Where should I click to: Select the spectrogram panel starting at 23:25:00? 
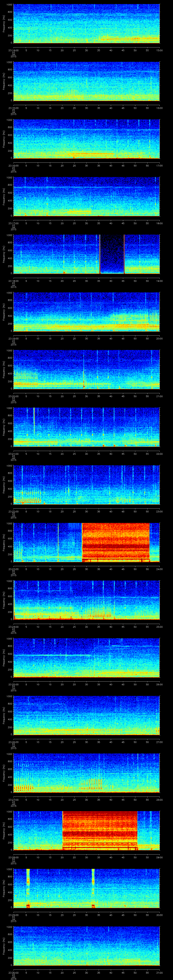pyautogui.click(x=87, y=658)
